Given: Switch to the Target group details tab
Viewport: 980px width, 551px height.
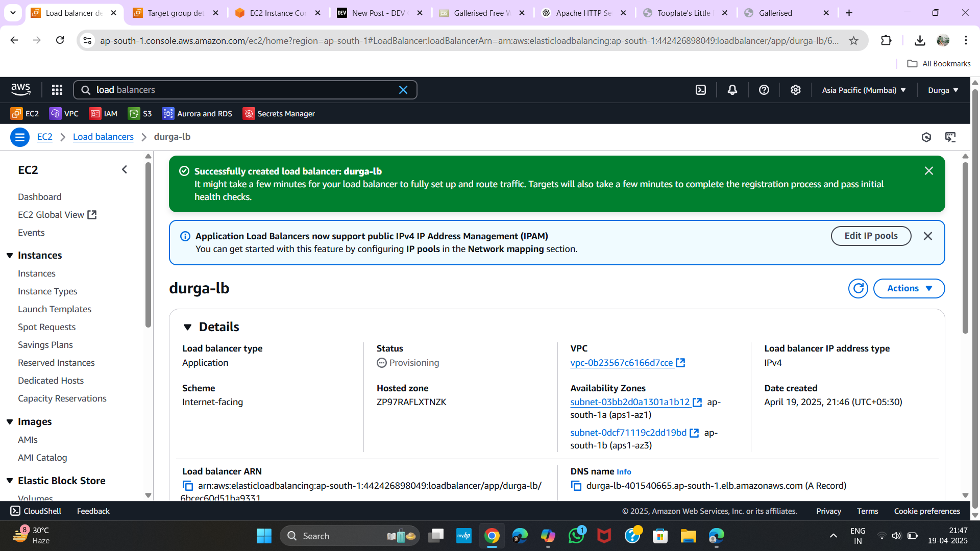Looking at the screenshot, I should [x=176, y=13].
